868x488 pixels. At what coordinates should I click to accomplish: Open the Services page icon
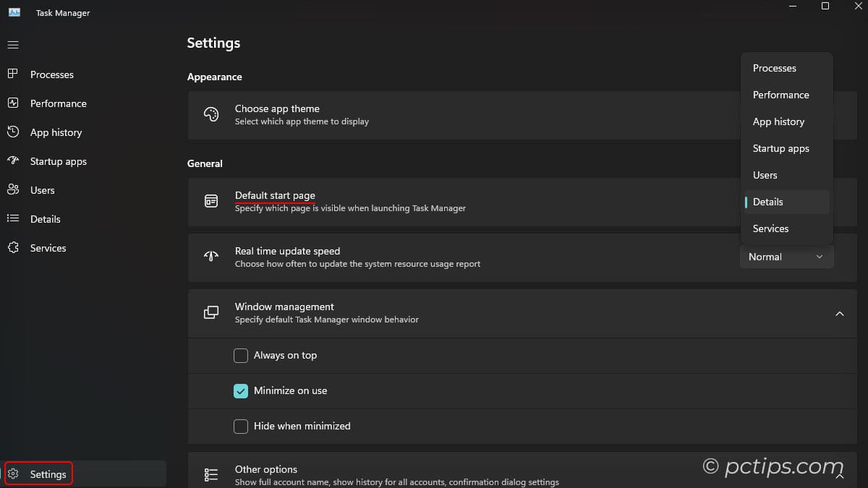pos(13,248)
